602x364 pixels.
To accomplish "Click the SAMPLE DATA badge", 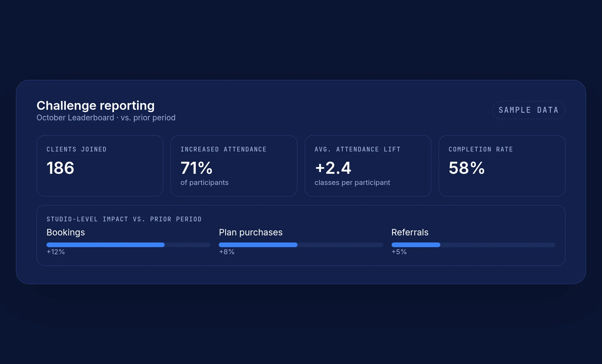I will click(x=529, y=110).
